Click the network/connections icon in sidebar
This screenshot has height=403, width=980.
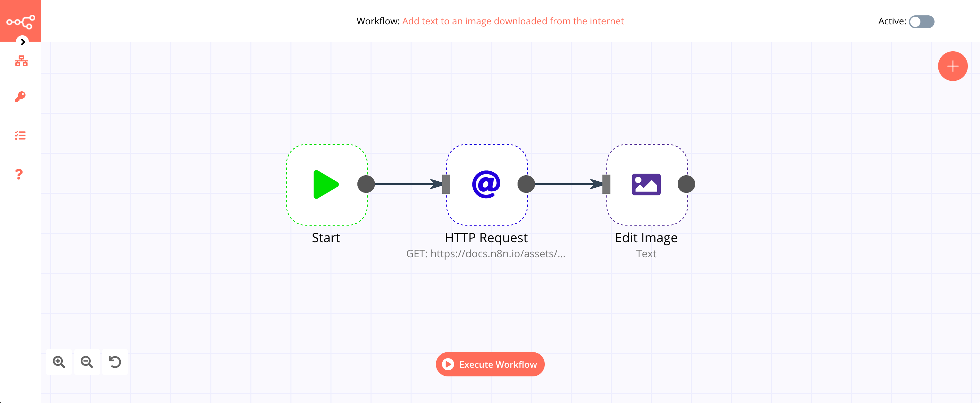point(20,61)
